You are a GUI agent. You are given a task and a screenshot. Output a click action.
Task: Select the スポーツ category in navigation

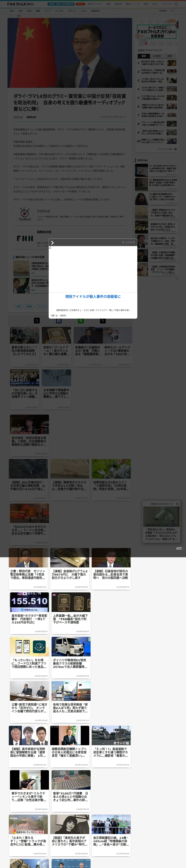click(x=72, y=11)
